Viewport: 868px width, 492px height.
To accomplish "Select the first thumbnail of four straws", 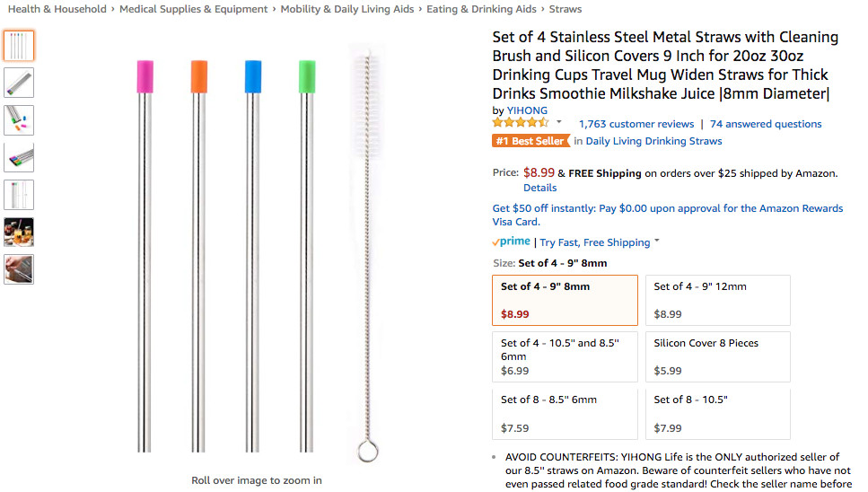I will click(x=19, y=45).
